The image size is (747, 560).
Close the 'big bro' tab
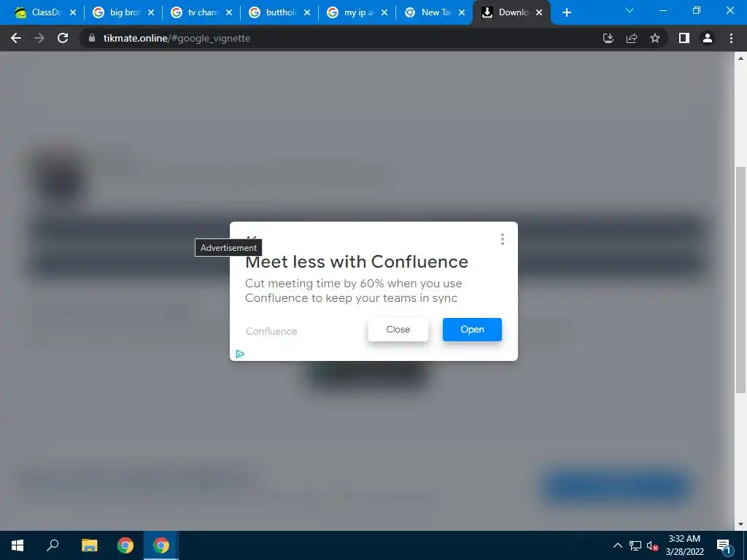point(151,12)
